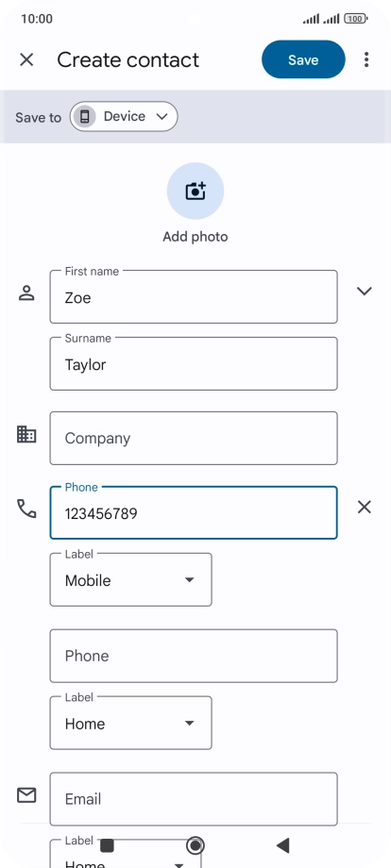Screen dimensions: 391x868
Task: Open the Home phone label dropdown
Action: pyautogui.click(x=130, y=723)
